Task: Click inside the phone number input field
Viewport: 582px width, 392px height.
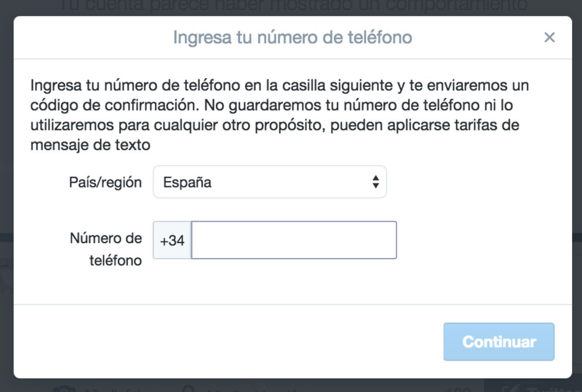Action: point(293,240)
